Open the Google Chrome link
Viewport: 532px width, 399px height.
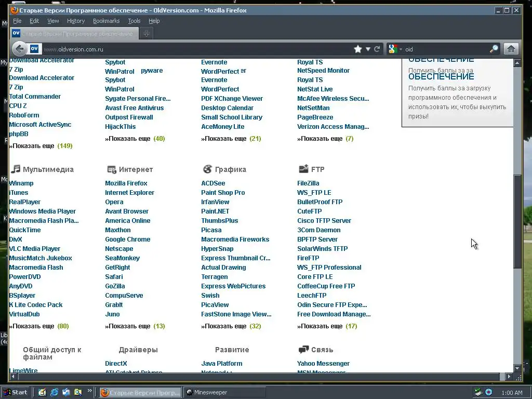(x=128, y=239)
